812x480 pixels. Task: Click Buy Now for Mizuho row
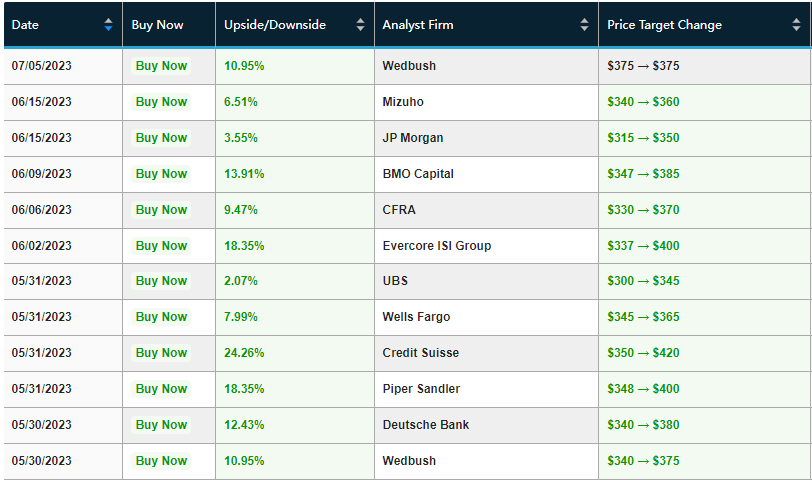tap(161, 102)
